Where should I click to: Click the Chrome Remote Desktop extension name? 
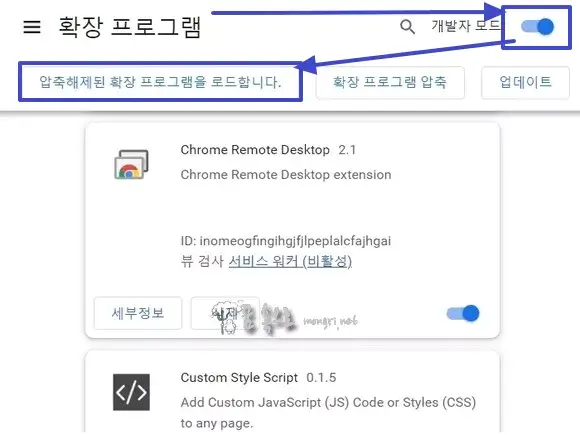255,150
